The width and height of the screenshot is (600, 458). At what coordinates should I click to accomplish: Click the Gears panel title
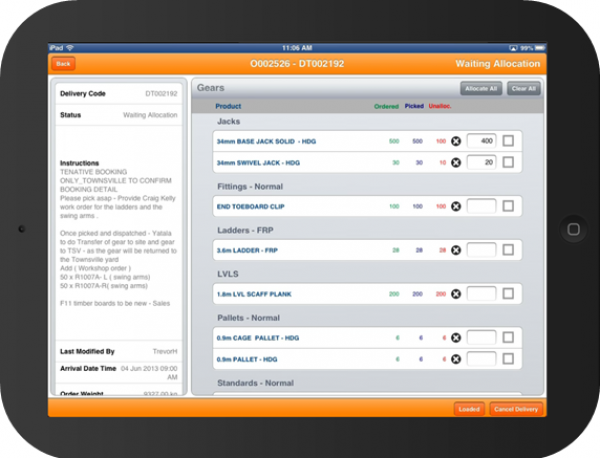pos(210,88)
